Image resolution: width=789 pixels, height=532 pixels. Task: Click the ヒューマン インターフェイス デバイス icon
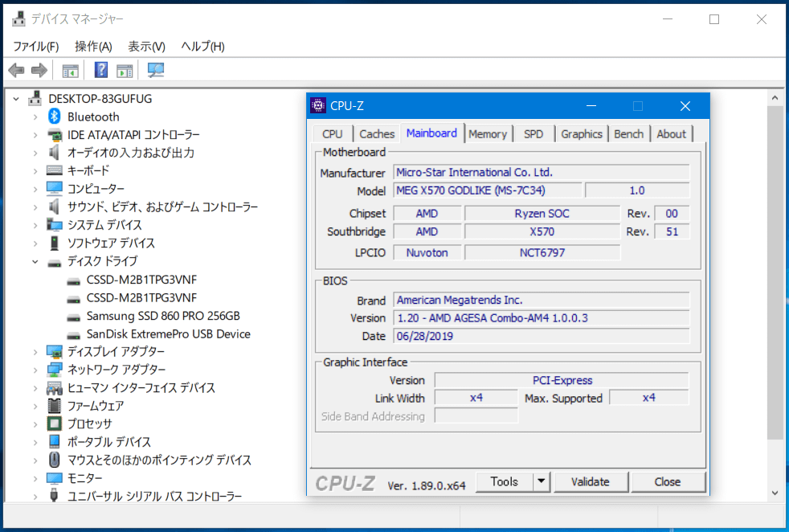tap(55, 387)
